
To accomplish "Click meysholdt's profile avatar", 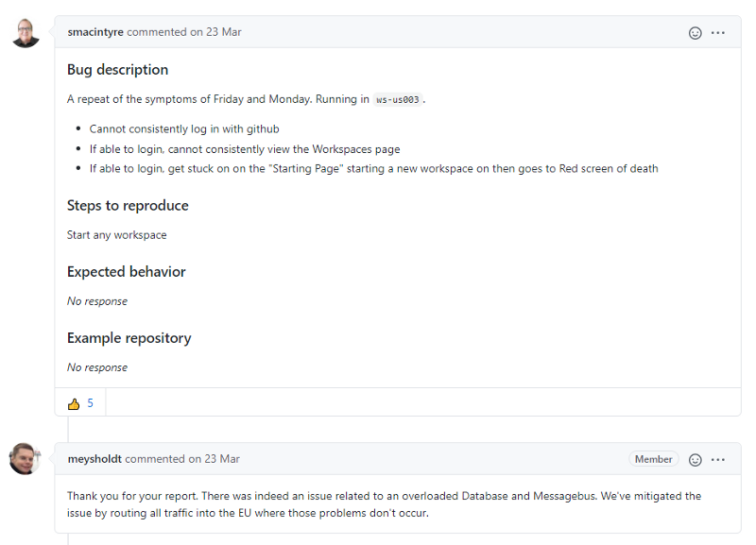I will point(26,459).
